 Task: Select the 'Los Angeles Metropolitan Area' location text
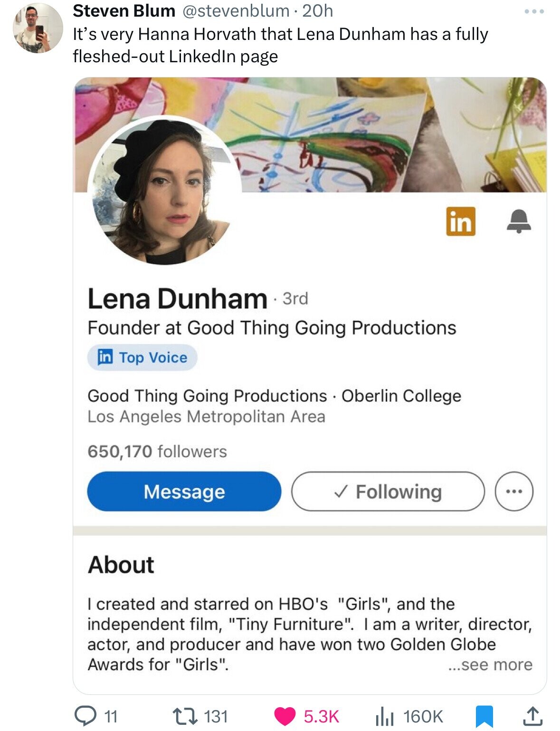pyautogui.click(x=206, y=416)
